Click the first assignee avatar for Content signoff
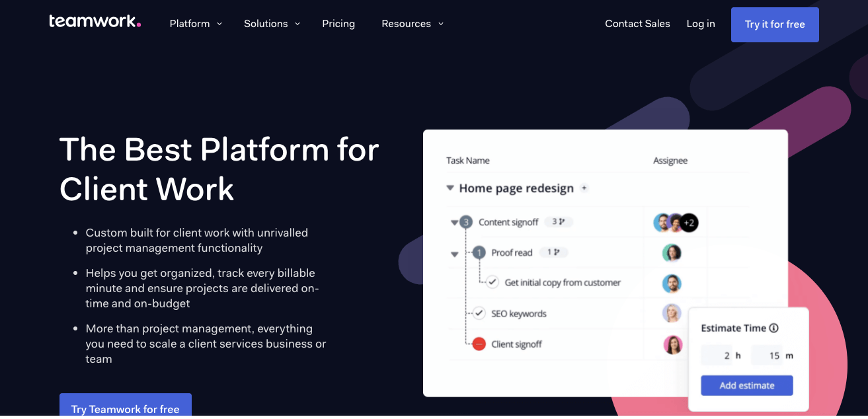This screenshot has height=419, width=868. pos(662,223)
